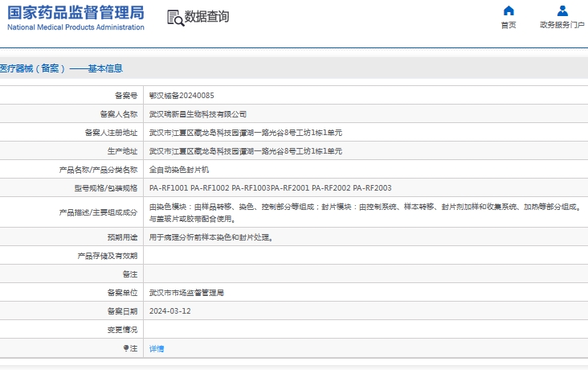Click the 政务服务门户 text label

pyautogui.click(x=562, y=25)
